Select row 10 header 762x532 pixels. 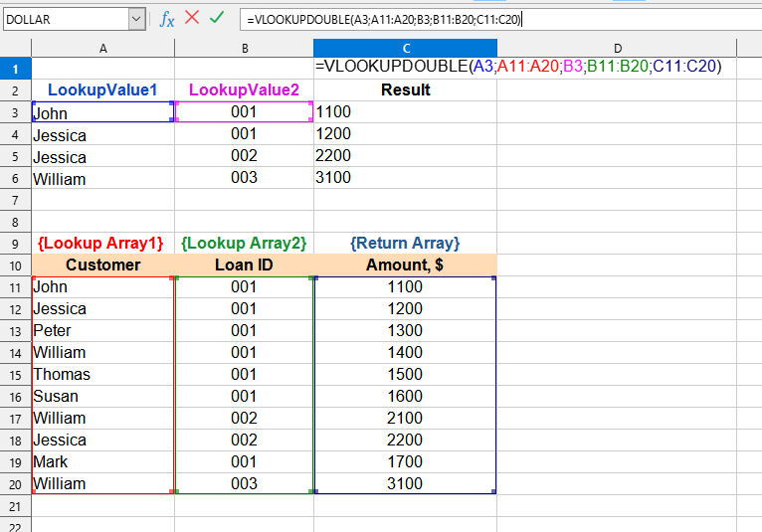coord(15,266)
